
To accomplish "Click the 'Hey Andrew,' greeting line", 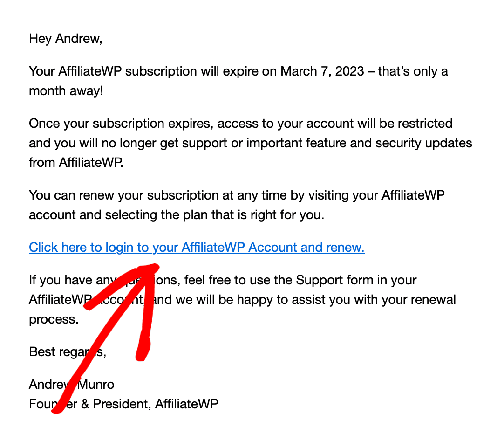I will point(66,39).
